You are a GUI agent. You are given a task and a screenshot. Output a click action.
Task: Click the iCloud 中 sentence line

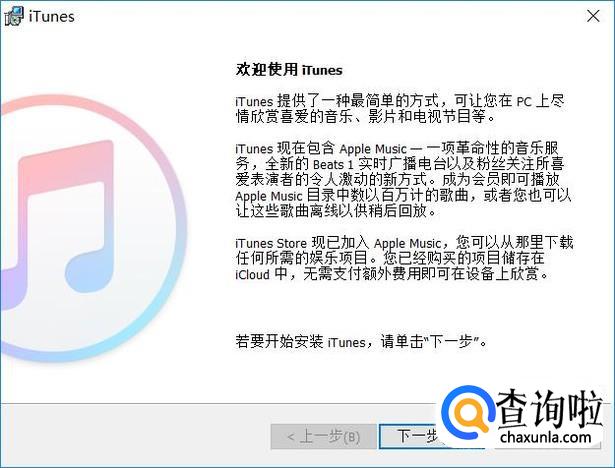click(x=391, y=274)
